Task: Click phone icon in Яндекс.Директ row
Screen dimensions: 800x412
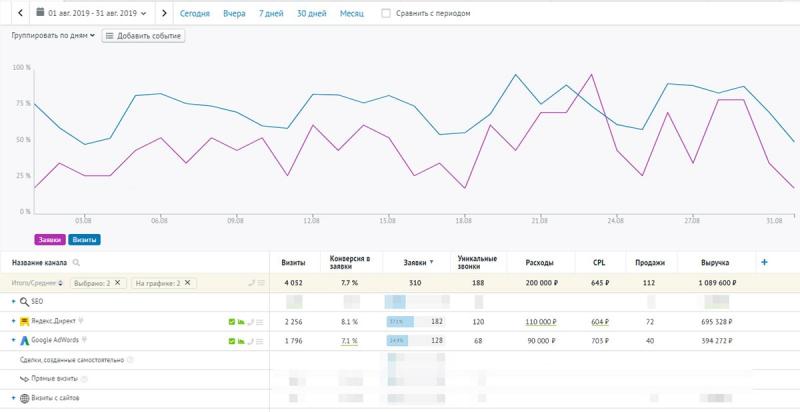Action: point(251,322)
